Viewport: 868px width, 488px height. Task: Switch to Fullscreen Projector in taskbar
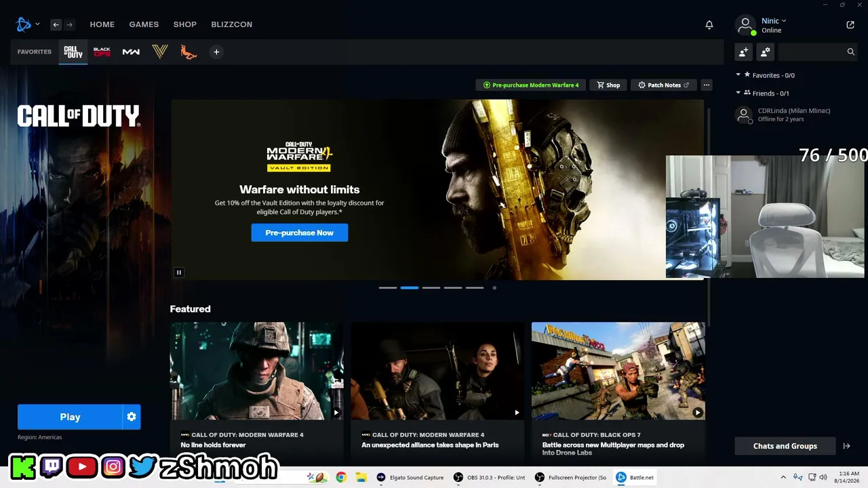571,477
